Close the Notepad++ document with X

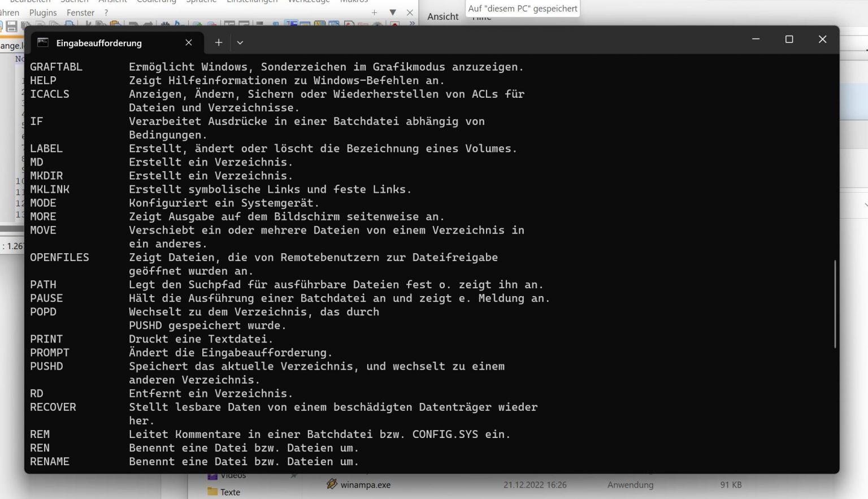click(410, 12)
